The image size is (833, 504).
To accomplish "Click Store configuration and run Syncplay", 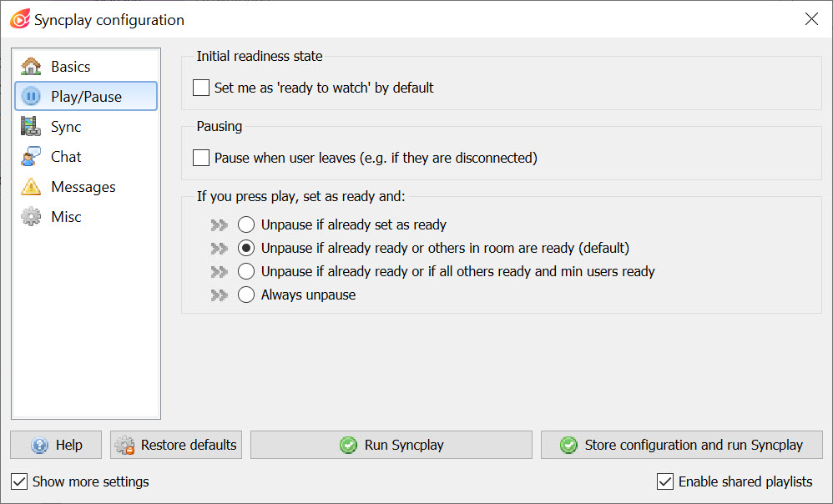I will (x=682, y=445).
